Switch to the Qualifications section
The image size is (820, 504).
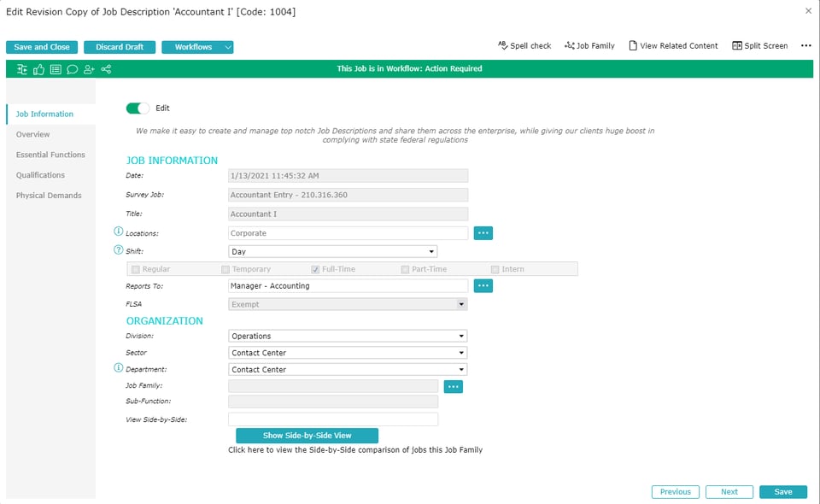pos(40,175)
